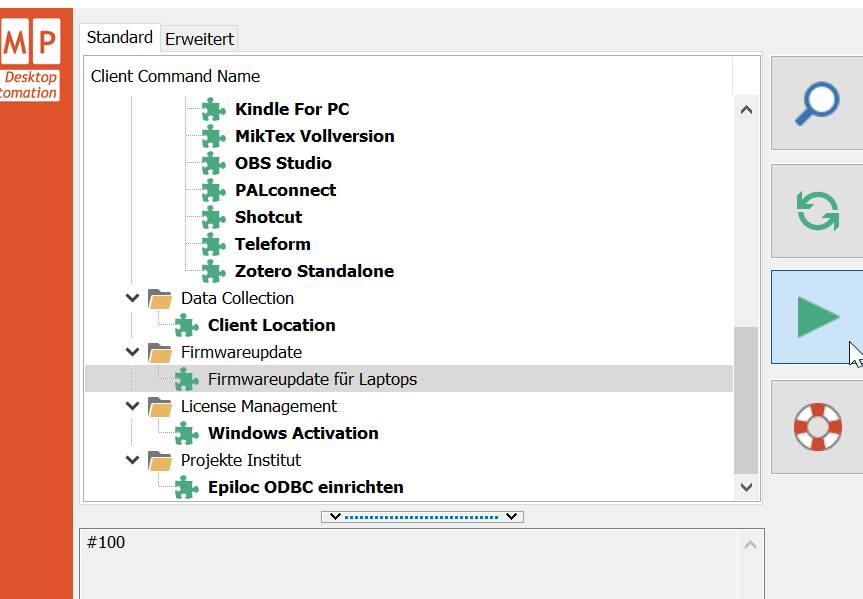The height and width of the screenshot is (599, 863).
Task: Collapse the License Management node
Action: point(133,406)
